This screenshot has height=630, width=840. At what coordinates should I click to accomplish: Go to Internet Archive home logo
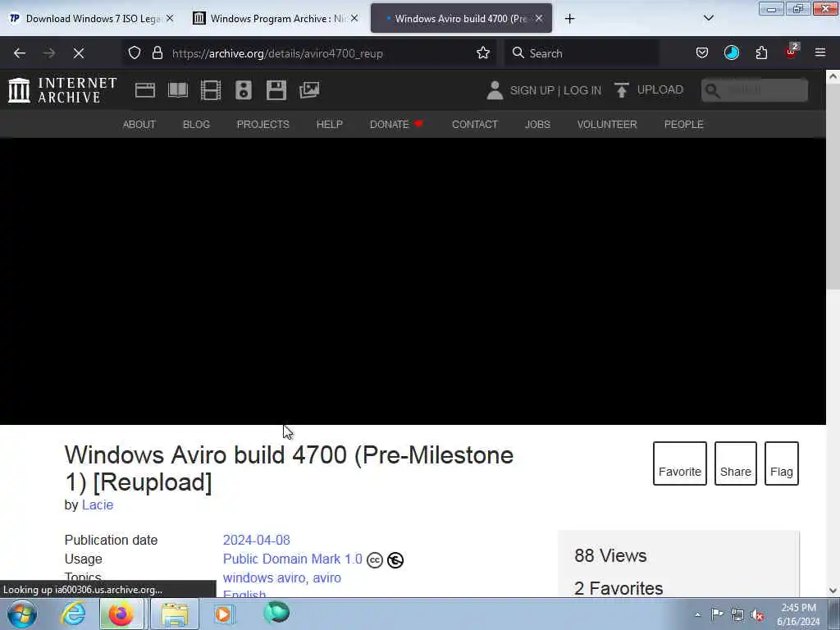tap(62, 90)
